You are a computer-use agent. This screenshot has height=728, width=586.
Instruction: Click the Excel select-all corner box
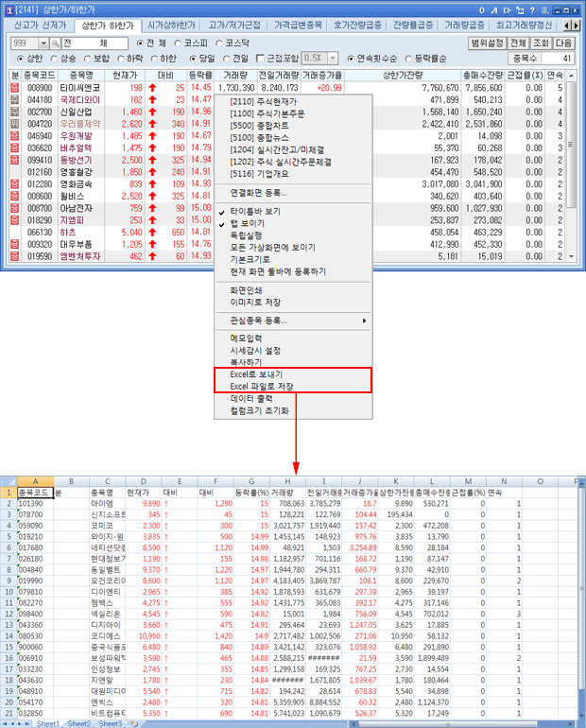(9, 481)
